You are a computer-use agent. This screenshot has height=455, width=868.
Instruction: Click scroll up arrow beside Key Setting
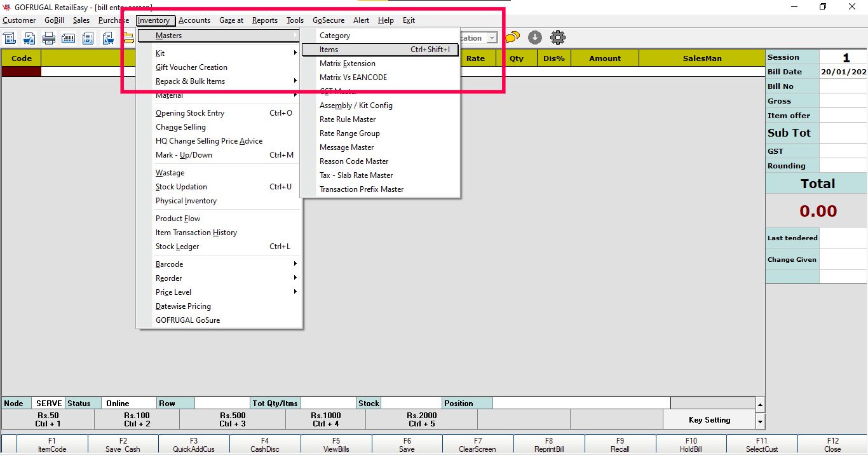(x=760, y=405)
